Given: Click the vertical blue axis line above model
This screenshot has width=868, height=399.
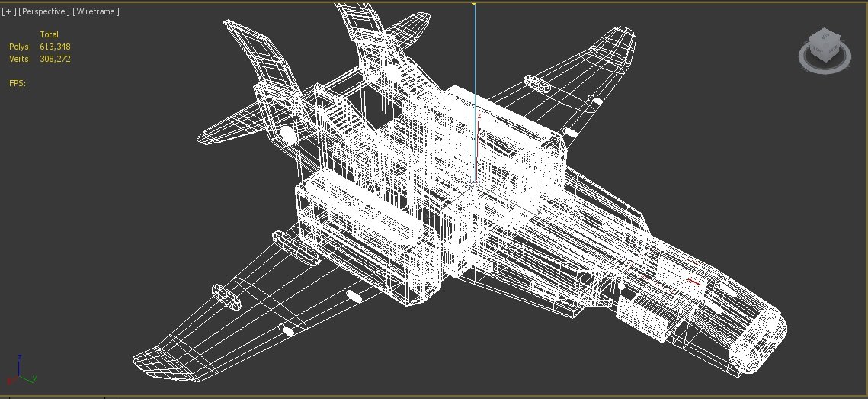Looking at the screenshot, I should click(x=475, y=76).
